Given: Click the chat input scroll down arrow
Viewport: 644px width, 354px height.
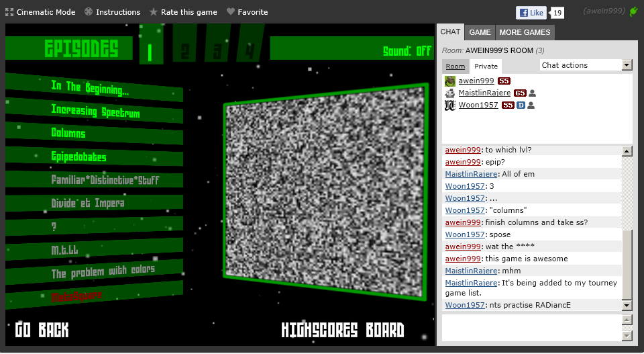Looking at the screenshot, I should pyautogui.click(x=627, y=336).
